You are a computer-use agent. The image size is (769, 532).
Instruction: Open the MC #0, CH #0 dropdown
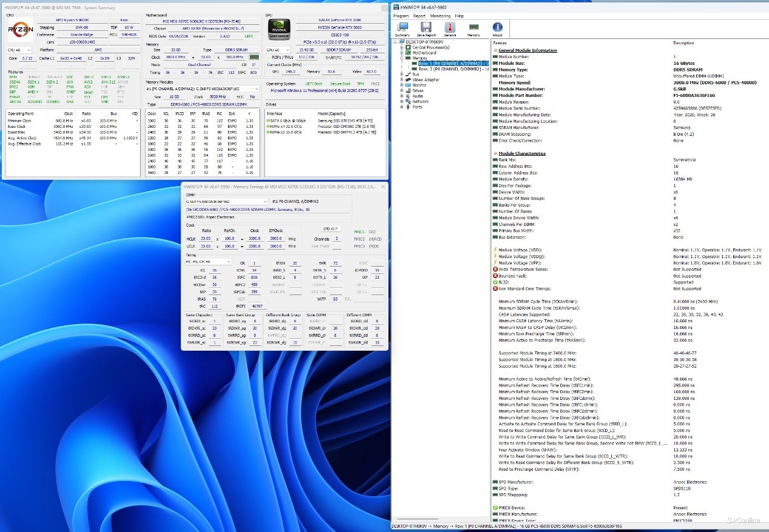click(x=209, y=262)
